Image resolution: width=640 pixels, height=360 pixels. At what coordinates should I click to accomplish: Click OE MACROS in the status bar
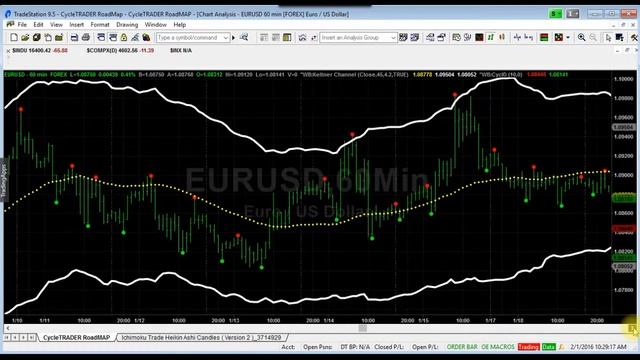click(498, 347)
